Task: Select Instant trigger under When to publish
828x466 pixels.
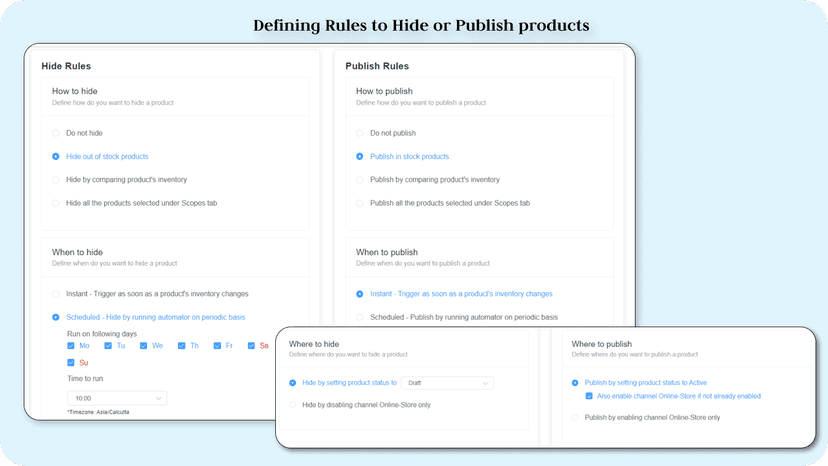Action: [360, 294]
